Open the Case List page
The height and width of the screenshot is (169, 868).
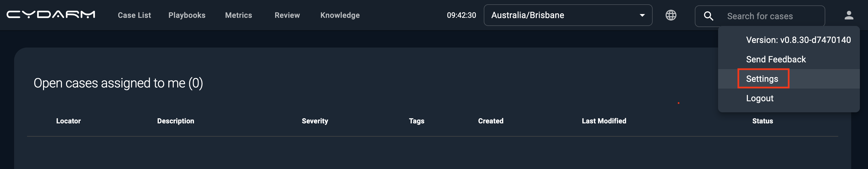tap(134, 15)
